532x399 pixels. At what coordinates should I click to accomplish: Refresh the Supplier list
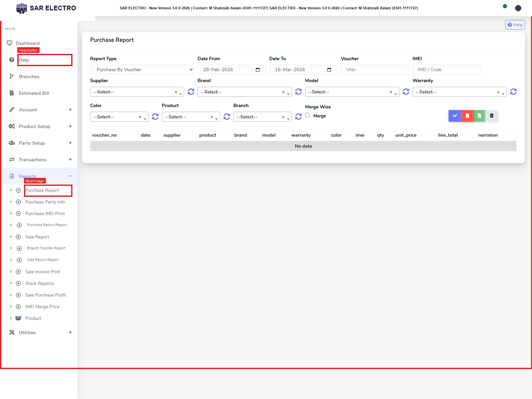191,92
